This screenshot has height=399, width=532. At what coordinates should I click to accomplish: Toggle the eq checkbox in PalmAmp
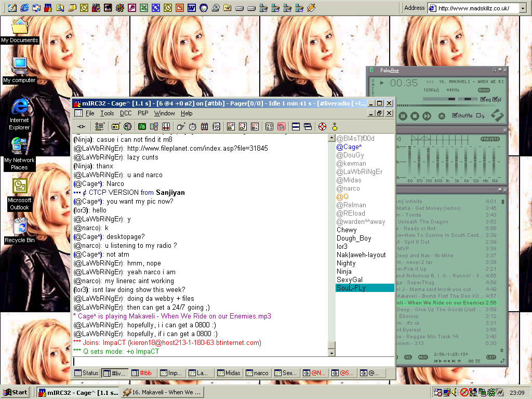click(482, 99)
